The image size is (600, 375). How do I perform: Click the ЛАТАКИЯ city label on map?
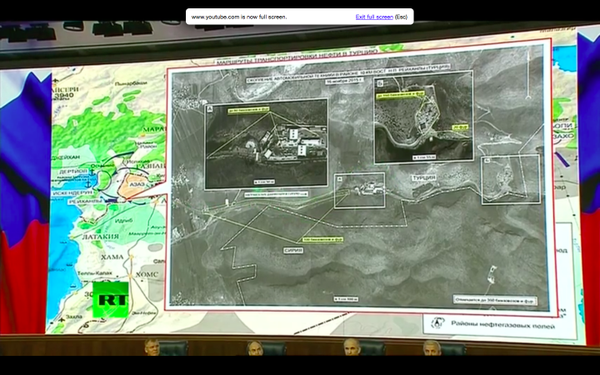pyautogui.click(x=101, y=237)
